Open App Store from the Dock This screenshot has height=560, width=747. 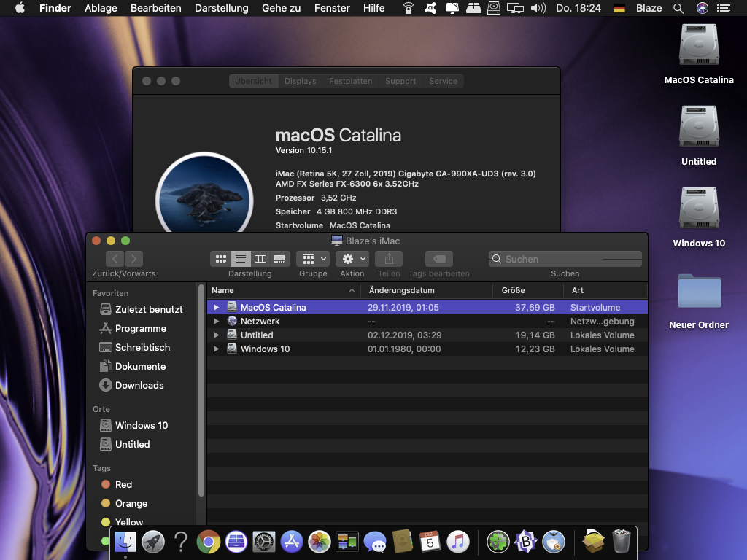[x=292, y=542]
